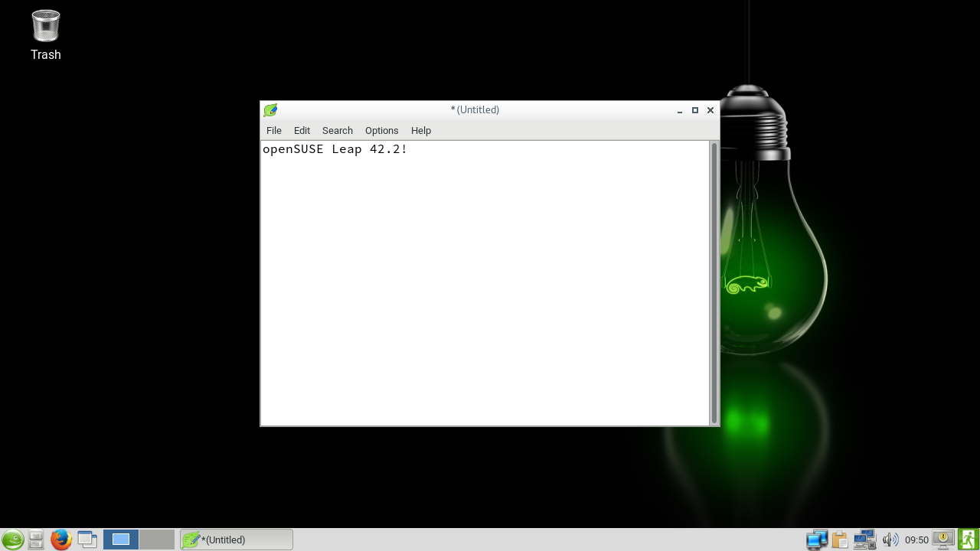Open the clipboard manager tray icon
This screenshot has width=980, height=551.
(840, 540)
